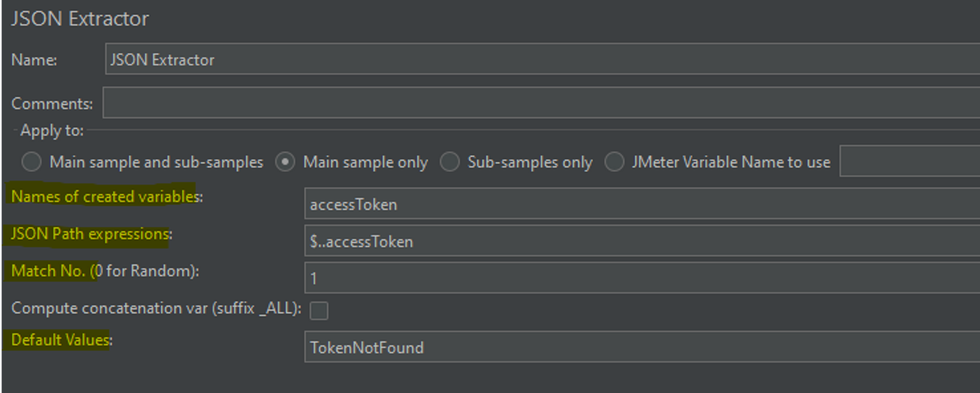Image resolution: width=980 pixels, height=393 pixels.
Task: Click the $..accessToken JSON path field
Action: click(640, 241)
